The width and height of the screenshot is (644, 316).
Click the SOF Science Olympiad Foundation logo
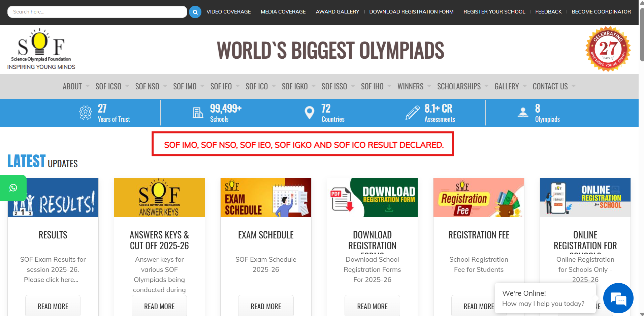(41, 49)
